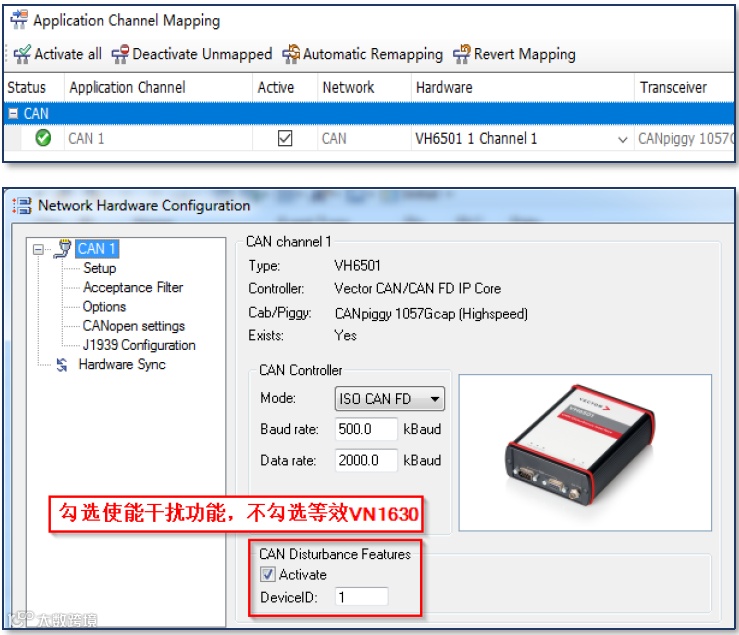
Task: Click CANpiggy 1057Gcap (Highspeed) text
Action: pos(431,313)
